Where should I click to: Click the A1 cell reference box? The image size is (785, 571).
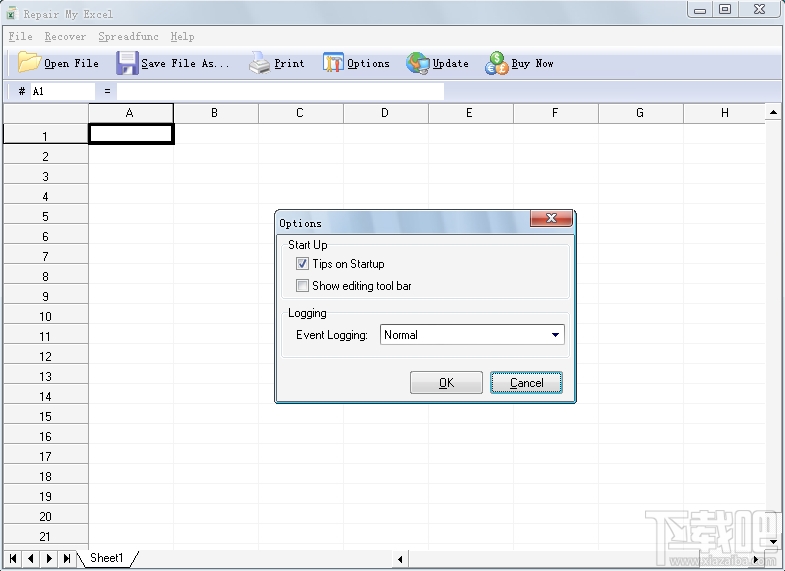pos(63,91)
